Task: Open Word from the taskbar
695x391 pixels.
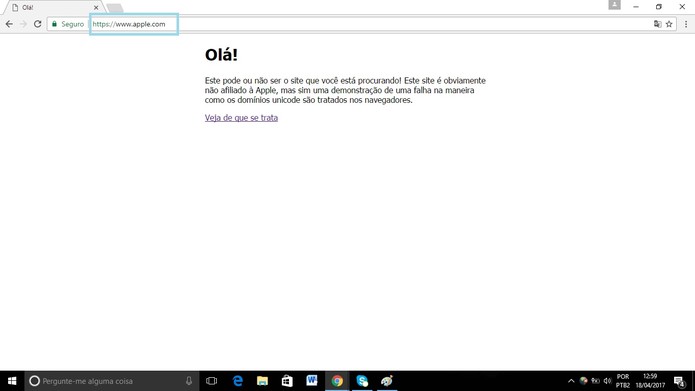Action: tap(312, 381)
